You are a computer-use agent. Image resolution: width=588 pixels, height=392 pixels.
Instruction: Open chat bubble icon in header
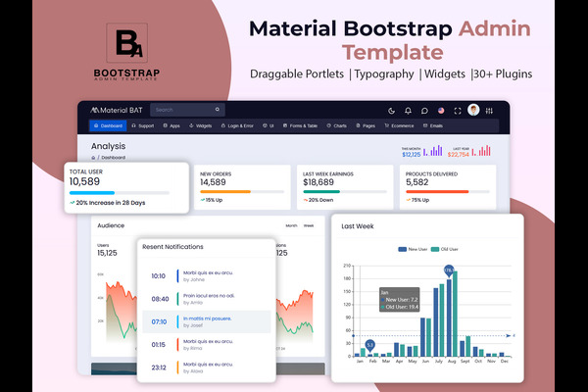tap(424, 111)
